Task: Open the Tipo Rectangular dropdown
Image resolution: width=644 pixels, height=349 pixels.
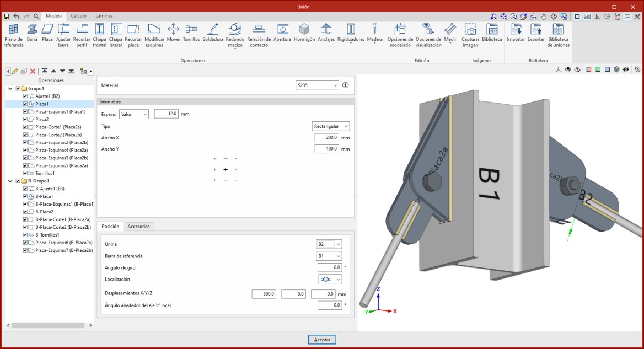Action: coord(331,126)
